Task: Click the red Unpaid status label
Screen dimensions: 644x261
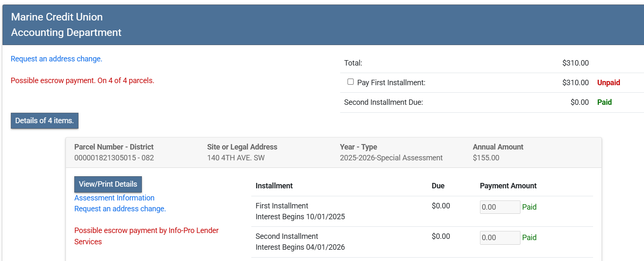Action: pyautogui.click(x=609, y=83)
